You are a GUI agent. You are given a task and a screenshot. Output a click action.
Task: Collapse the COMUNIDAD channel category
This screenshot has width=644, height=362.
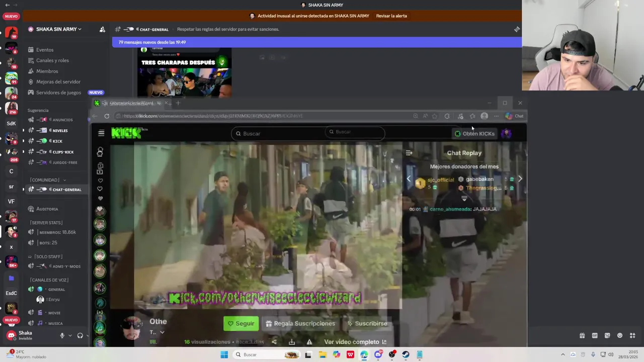(47, 180)
